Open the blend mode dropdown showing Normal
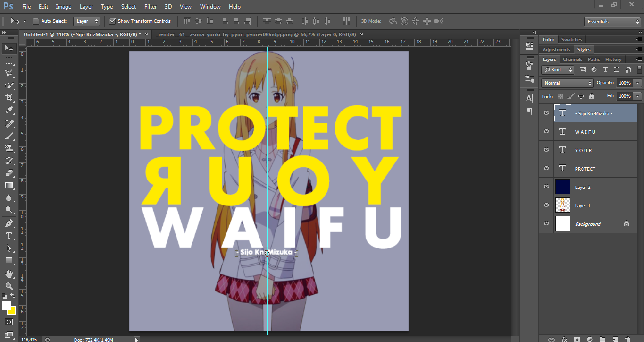 566,83
